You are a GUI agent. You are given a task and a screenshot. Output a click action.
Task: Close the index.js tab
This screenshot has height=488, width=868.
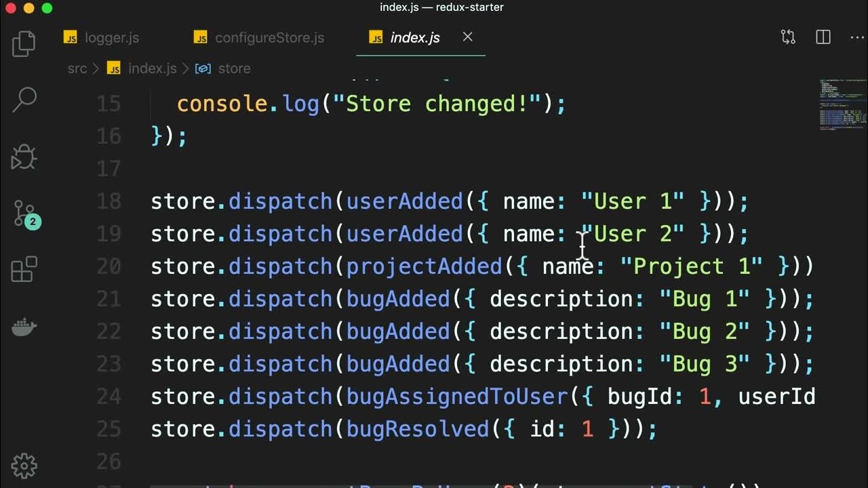point(467,37)
